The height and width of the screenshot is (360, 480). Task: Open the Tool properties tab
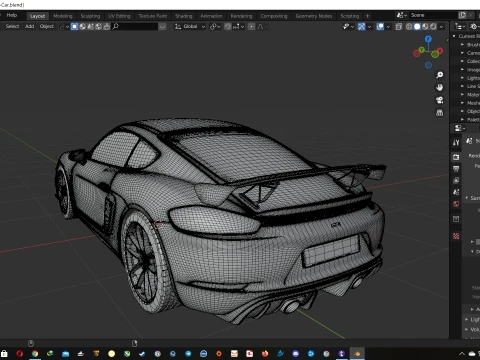tap(456, 143)
